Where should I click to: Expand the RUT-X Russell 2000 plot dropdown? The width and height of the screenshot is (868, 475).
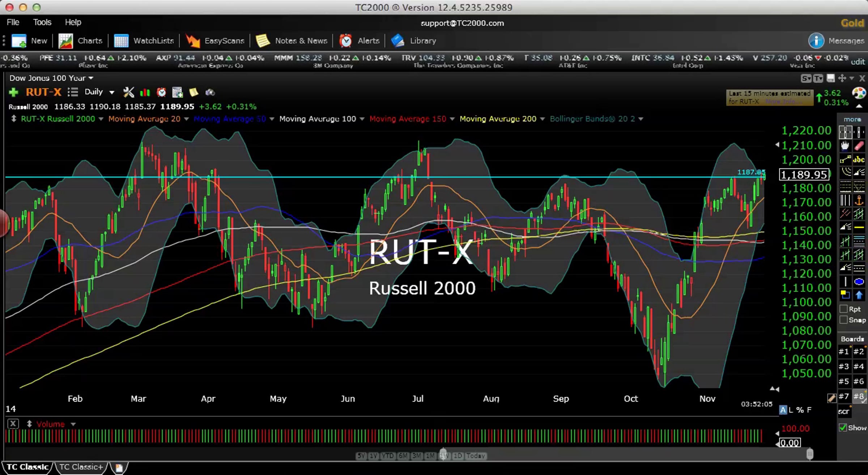pos(101,119)
